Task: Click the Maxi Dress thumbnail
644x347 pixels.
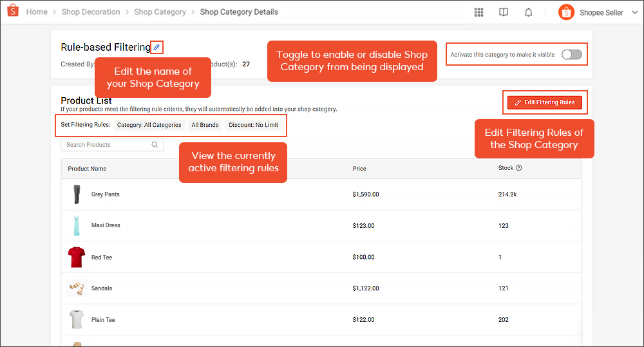Action: [77, 225]
